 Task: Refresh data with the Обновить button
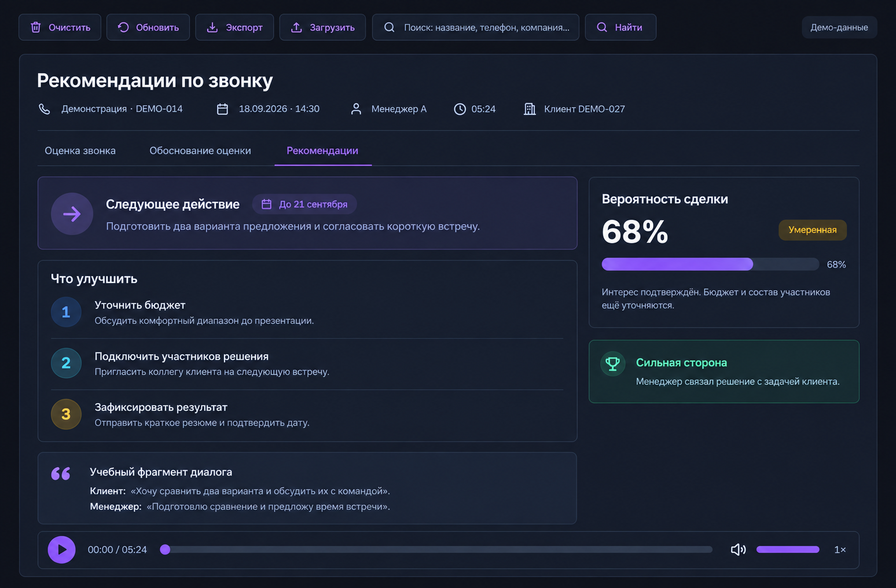click(148, 27)
